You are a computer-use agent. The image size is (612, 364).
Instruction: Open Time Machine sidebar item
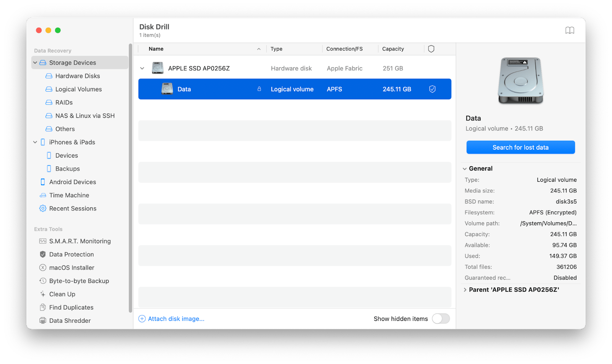pyautogui.click(x=69, y=195)
